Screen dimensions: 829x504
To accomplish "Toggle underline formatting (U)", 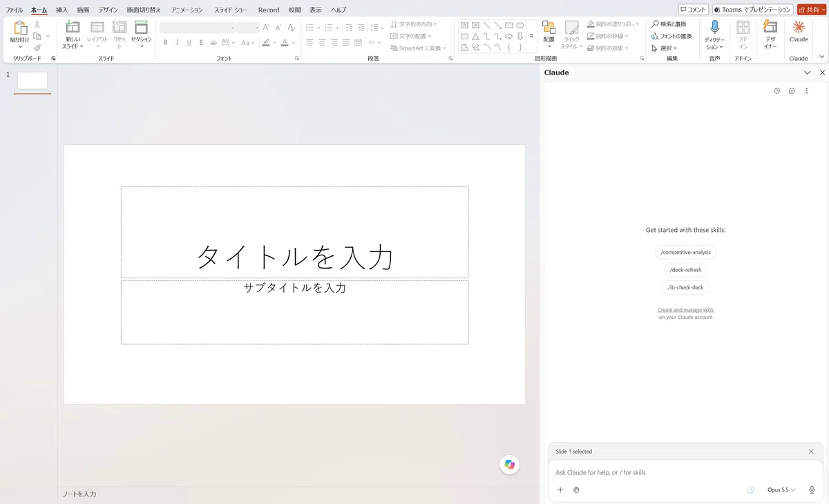I will pos(189,43).
